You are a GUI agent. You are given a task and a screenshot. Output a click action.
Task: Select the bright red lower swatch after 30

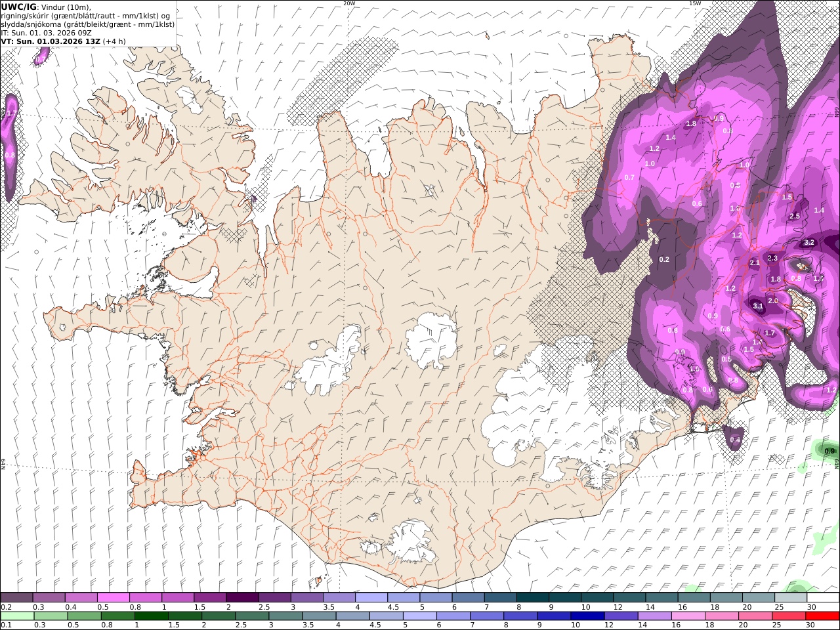822,616
